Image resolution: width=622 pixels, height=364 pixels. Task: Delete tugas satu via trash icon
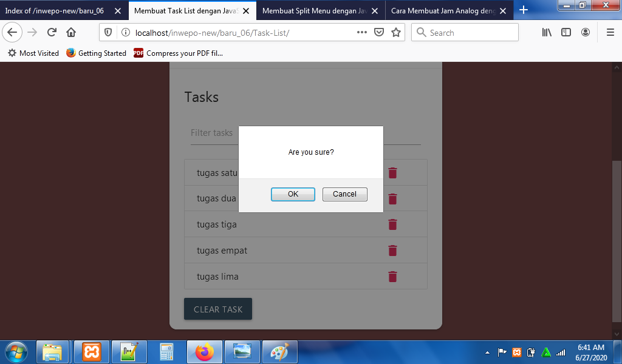coord(392,173)
